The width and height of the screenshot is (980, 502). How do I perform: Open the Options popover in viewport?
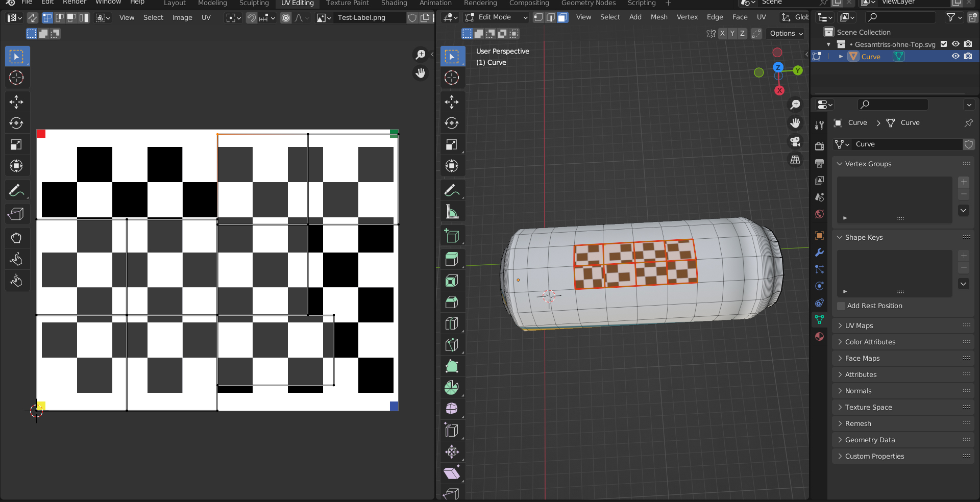(x=786, y=34)
